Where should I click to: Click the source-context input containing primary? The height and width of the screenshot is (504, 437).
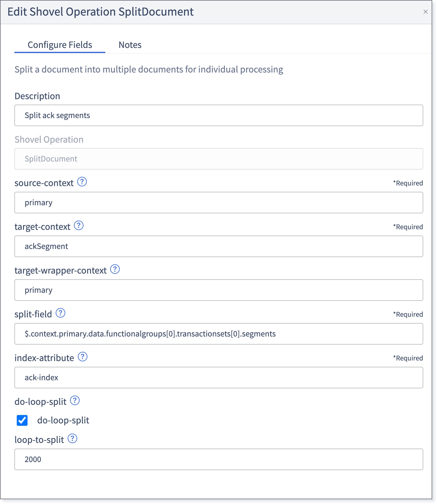218,203
